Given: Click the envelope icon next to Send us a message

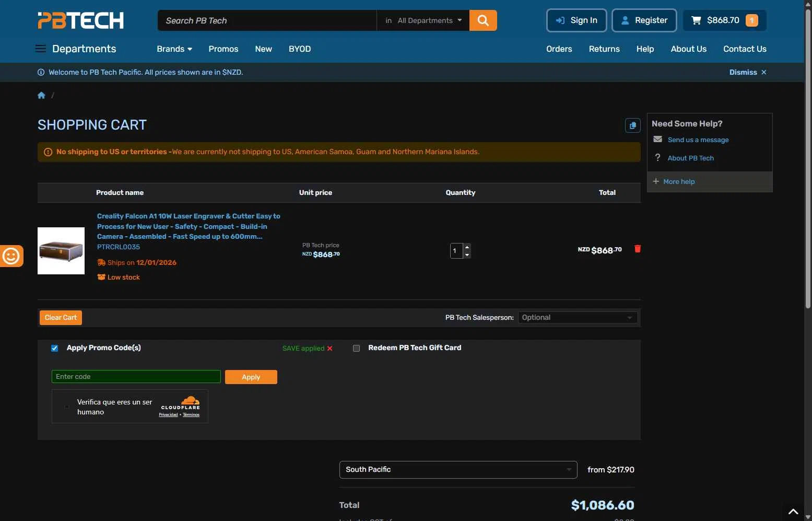Looking at the screenshot, I should point(657,139).
